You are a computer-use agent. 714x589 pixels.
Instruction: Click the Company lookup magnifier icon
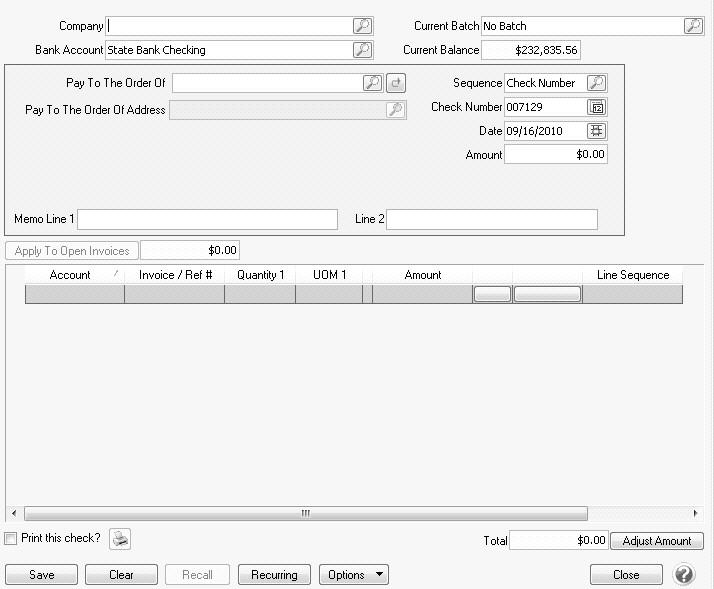pos(362,26)
